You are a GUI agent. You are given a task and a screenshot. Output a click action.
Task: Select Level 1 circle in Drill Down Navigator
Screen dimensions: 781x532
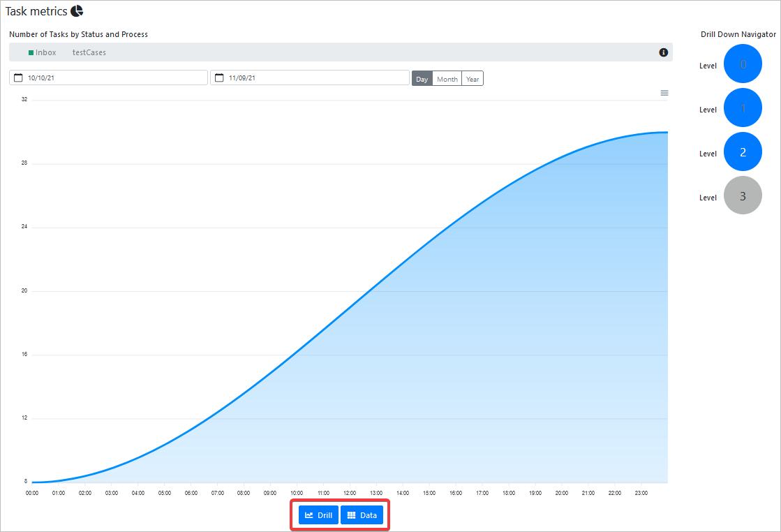(x=743, y=109)
